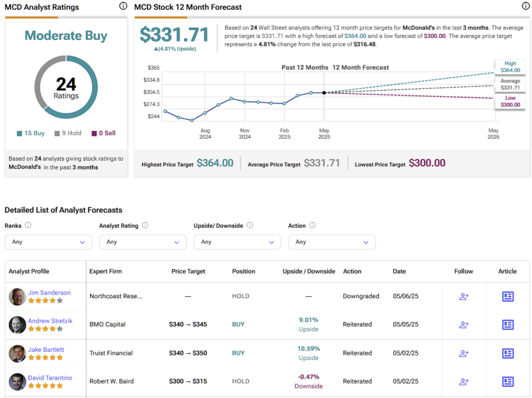Open David Tarantino's analyst profile link
This screenshot has width=532, height=398.
point(50,378)
